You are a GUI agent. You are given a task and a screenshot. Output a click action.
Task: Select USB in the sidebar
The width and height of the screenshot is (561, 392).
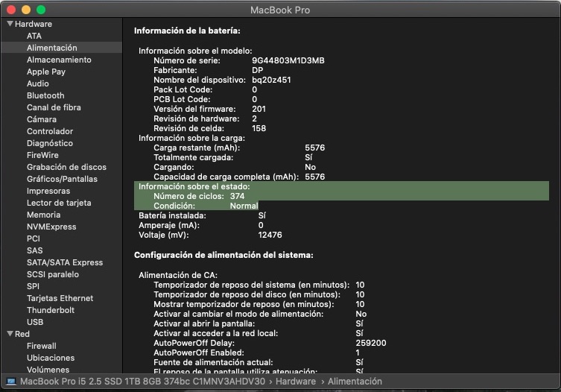(x=35, y=322)
